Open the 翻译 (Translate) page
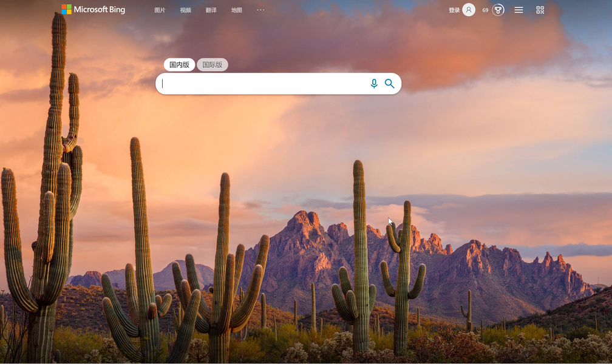612x364 pixels. point(211,10)
